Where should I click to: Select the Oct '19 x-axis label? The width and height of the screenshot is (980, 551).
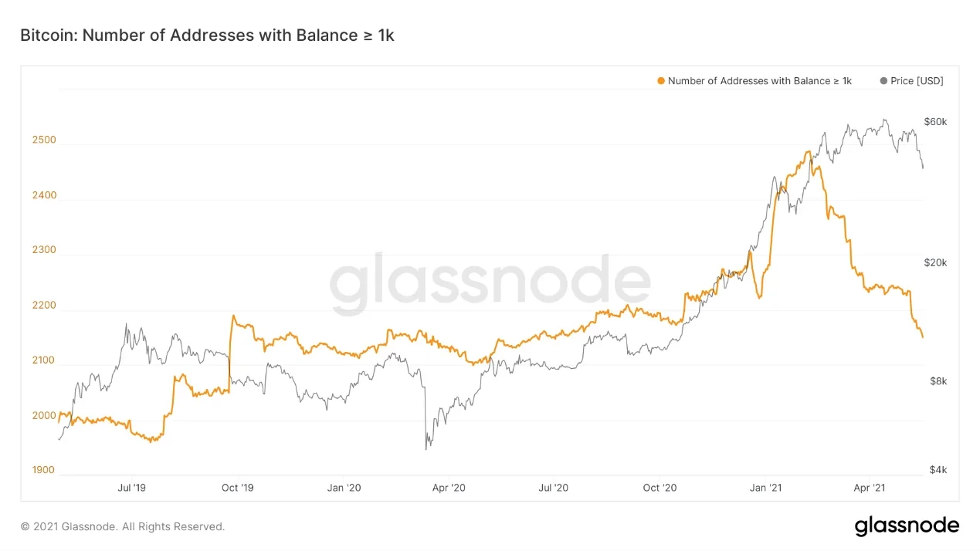pyautogui.click(x=237, y=488)
